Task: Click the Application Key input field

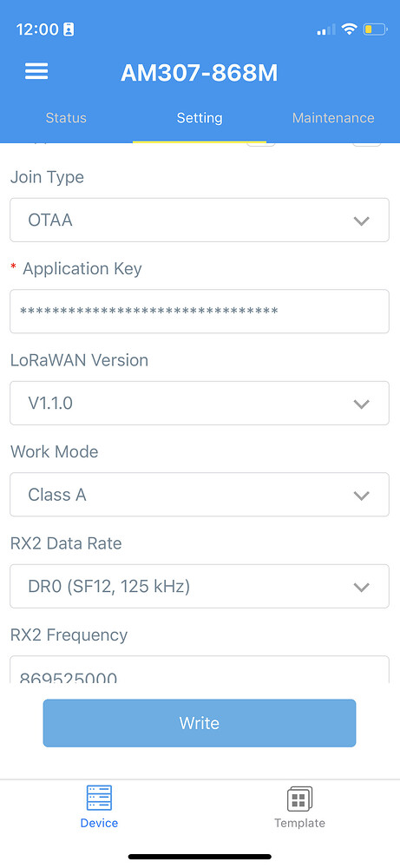Action: point(200,311)
